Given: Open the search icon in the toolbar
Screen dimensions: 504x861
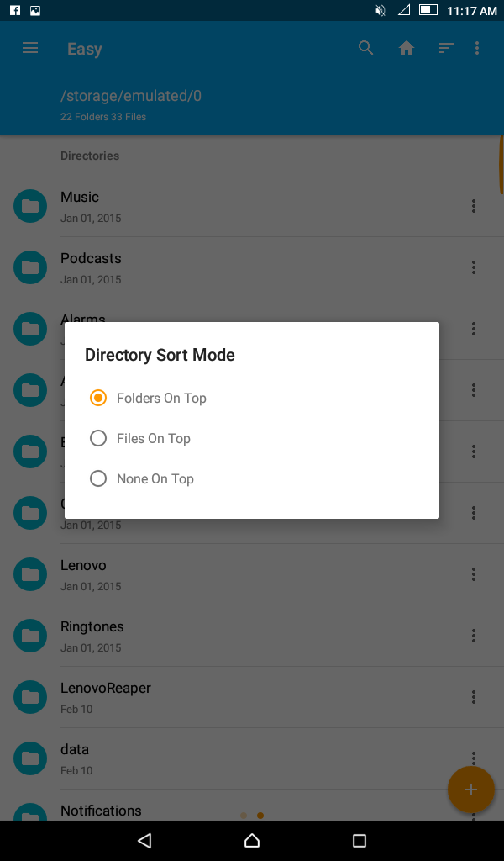Looking at the screenshot, I should pyautogui.click(x=366, y=48).
